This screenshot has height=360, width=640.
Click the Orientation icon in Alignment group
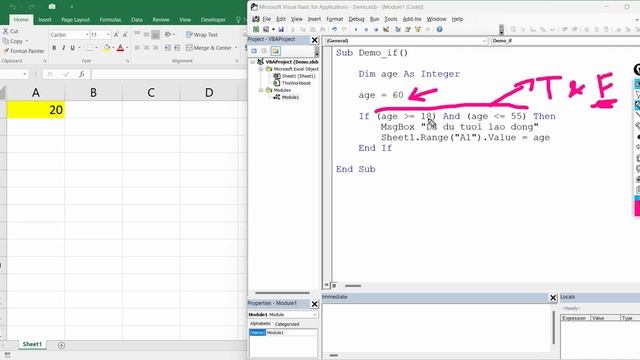(x=167, y=35)
